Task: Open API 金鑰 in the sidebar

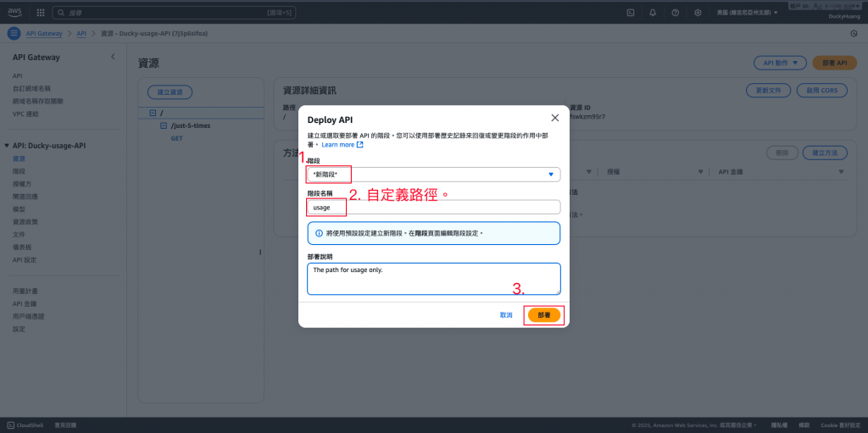Action: pos(25,303)
